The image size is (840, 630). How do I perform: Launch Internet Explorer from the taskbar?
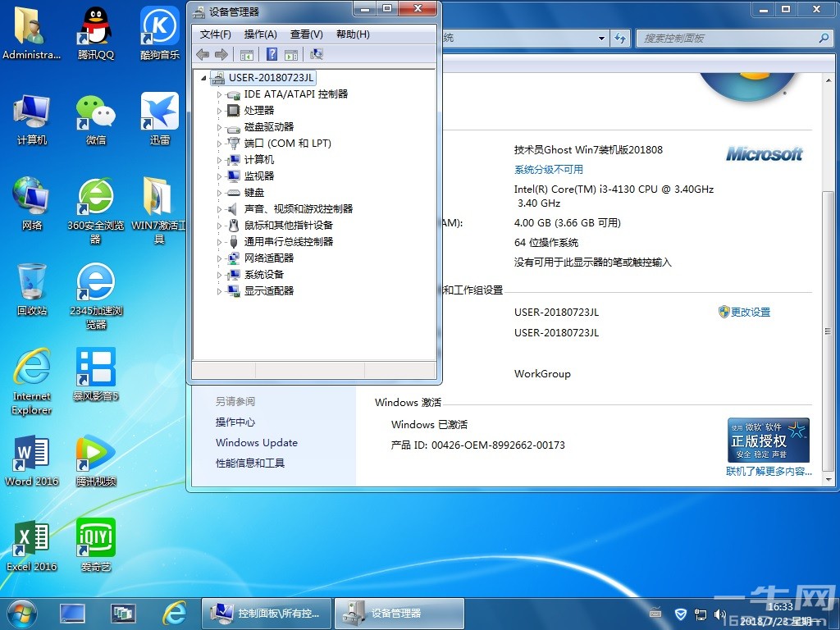click(x=176, y=613)
